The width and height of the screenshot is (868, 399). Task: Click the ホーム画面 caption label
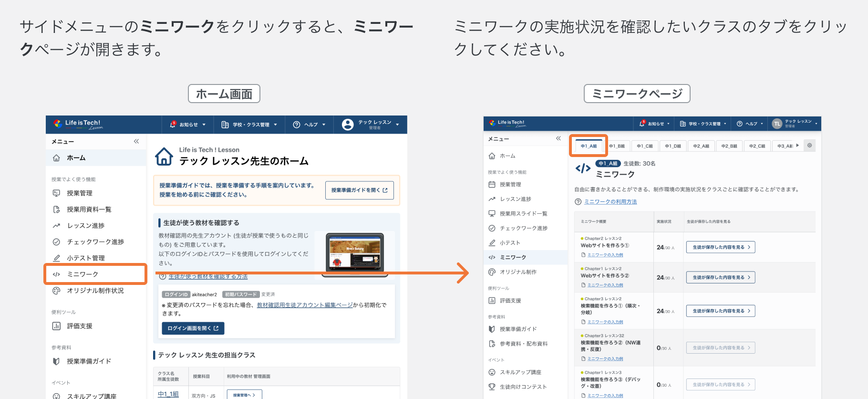[x=224, y=94]
